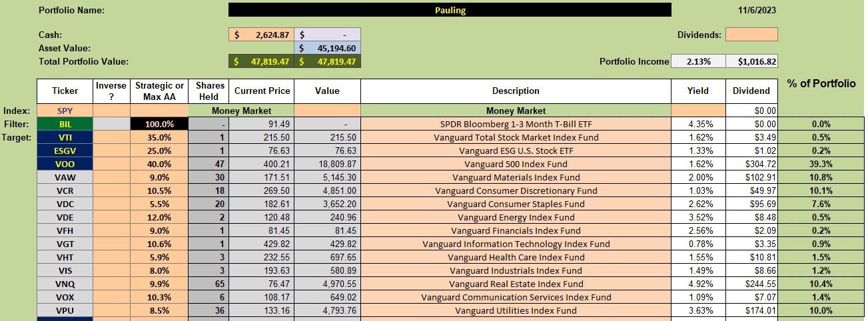Select the Yield column header
This screenshot has width=868, height=321.
pyautogui.click(x=698, y=91)
